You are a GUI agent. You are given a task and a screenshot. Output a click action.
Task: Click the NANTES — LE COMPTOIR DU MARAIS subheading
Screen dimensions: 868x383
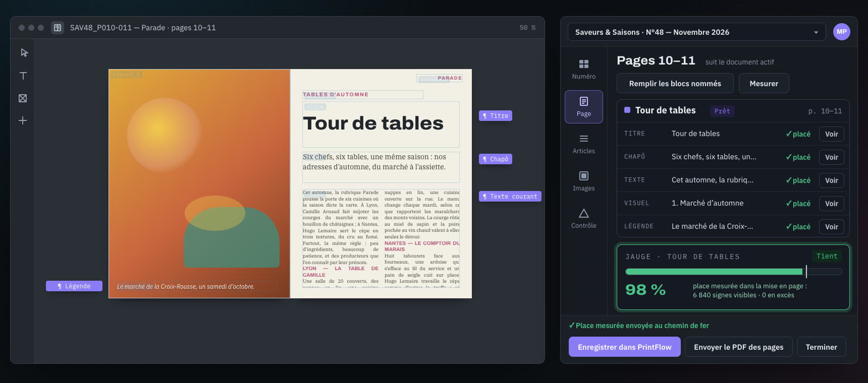(422, 246)
